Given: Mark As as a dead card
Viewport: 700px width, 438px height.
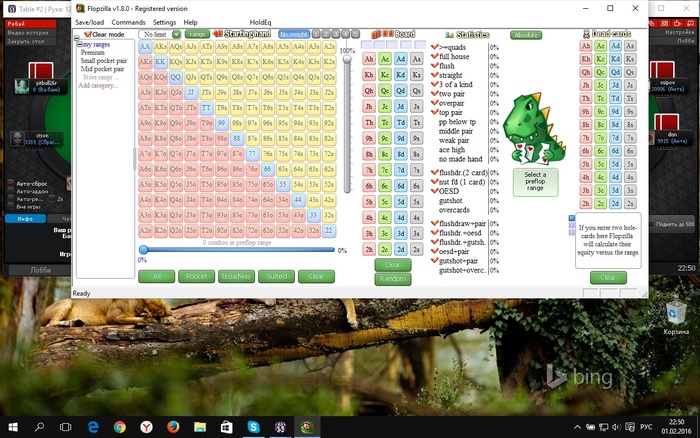Looking at the screenshot, I should point(630,46).
